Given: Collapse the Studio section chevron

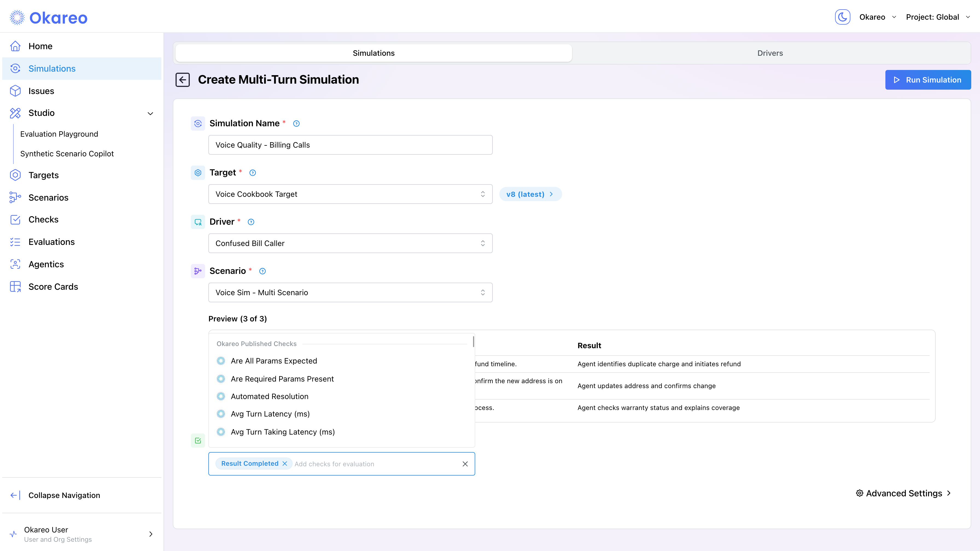Looking at the screenshot, I should click(150, 113).
